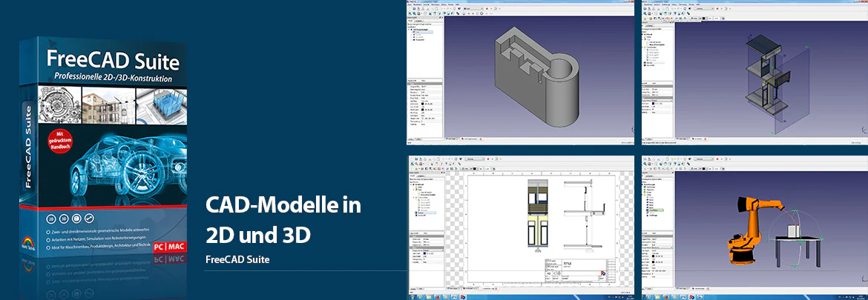Open the gray bracket part 3D screenshot
This screenshot has width=868, height=300.
pyautogui.click(x=520, y=73)
